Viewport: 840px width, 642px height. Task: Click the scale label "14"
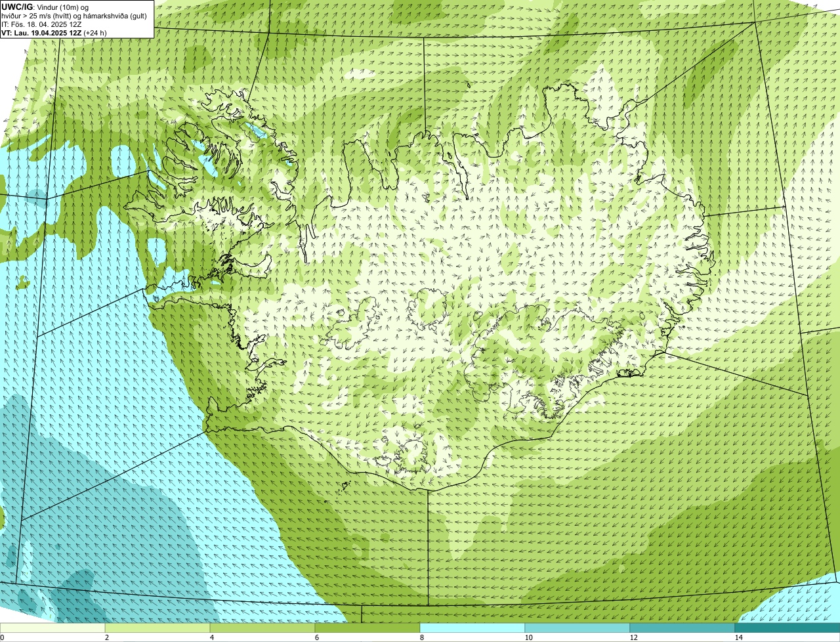coord(738,637)
